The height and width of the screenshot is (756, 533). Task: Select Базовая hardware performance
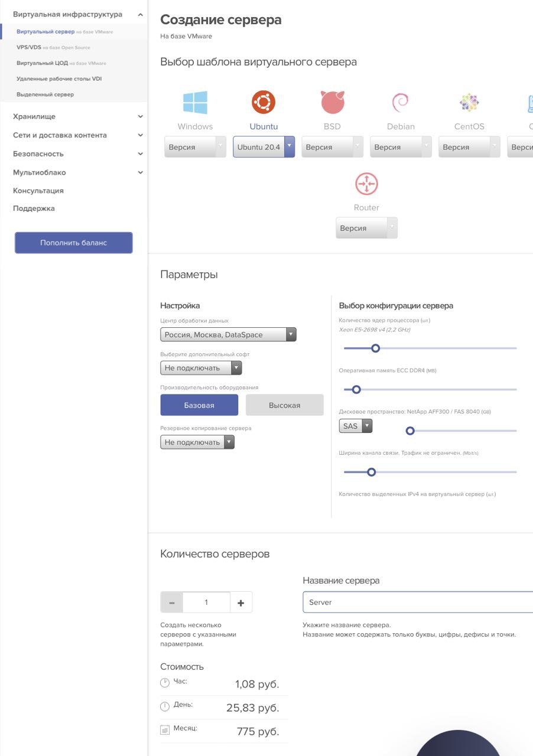click(x=199, y=405)
